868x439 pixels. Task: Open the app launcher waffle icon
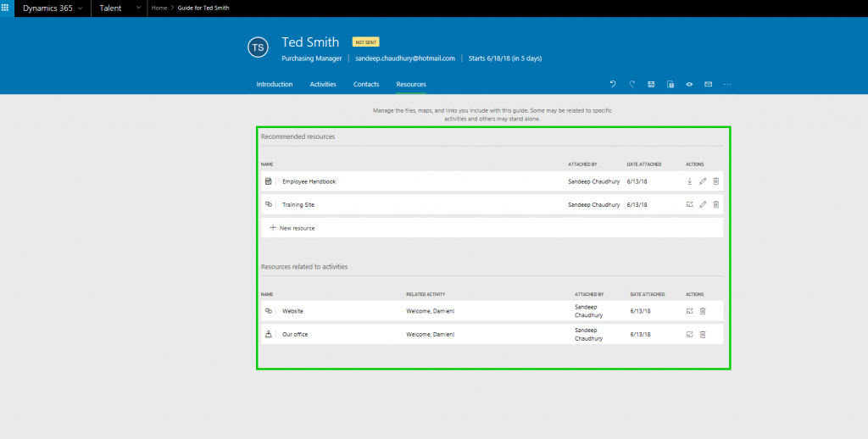5,8
